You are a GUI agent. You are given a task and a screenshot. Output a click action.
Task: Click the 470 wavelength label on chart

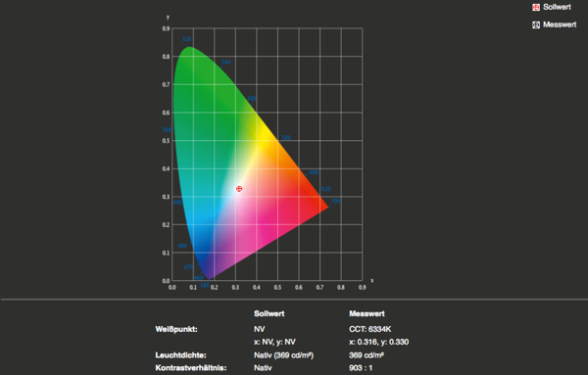188,267
